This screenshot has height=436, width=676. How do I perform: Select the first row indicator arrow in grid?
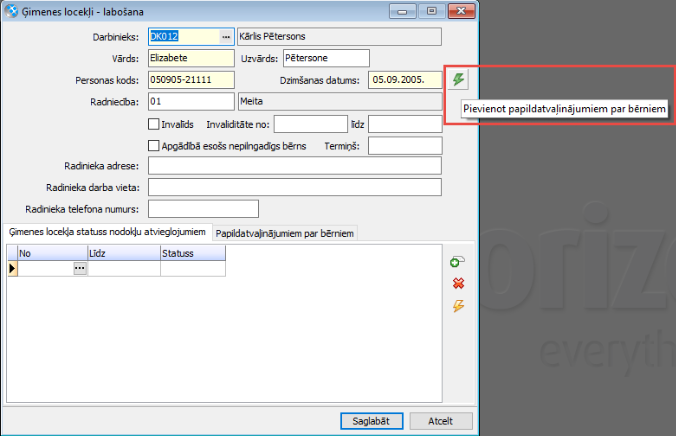(12, 268)
